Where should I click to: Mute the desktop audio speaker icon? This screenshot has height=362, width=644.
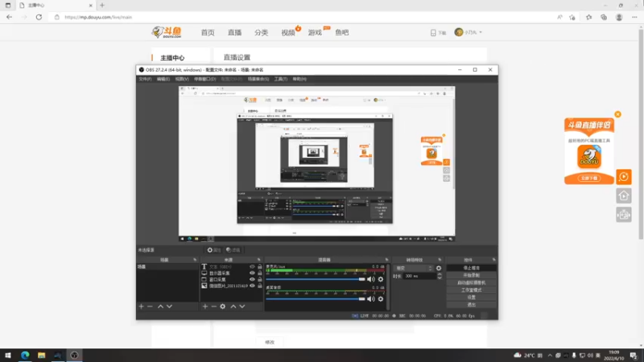[x=371, y=299]
